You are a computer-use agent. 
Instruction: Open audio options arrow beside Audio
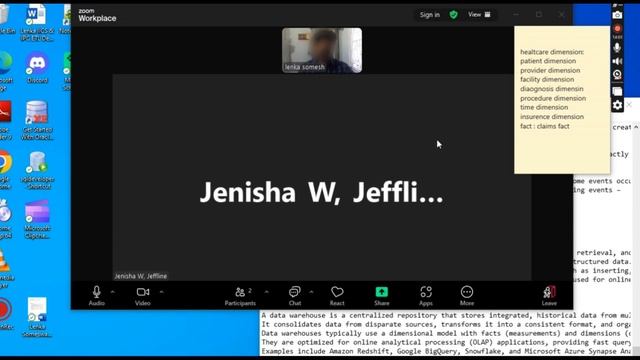coord(113,292)
